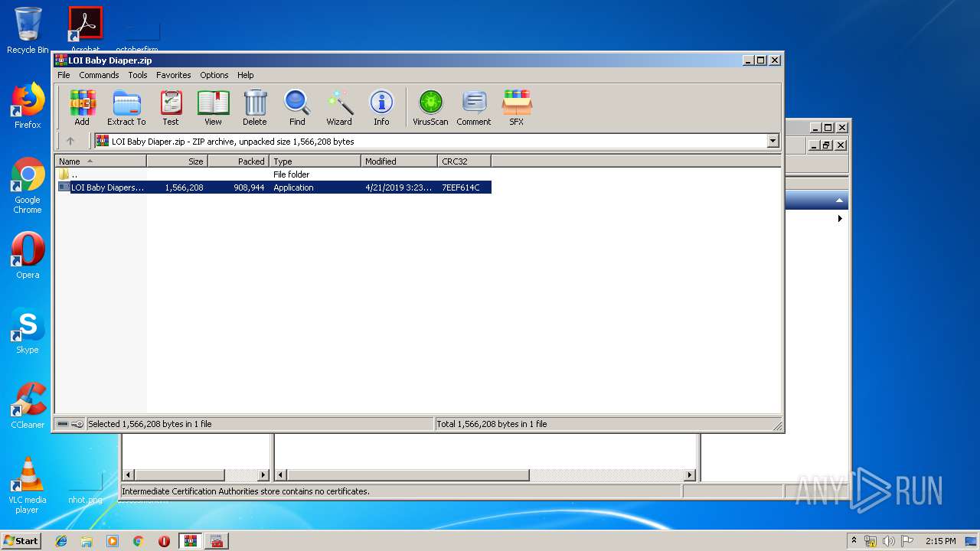Image resolution: width=980 pixels, height=551 pixels.
Task: Collapse the blue header in background window
Action: [840, 201]
